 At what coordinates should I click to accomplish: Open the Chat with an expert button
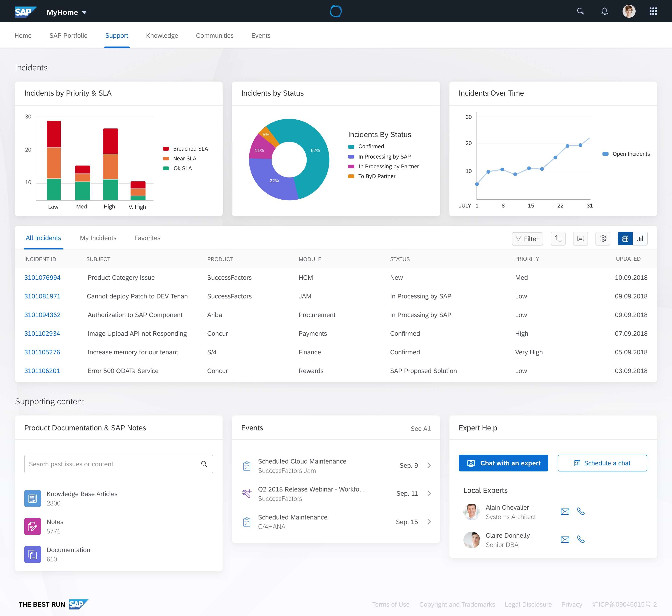pyautogui.click(x=503, y=463)
